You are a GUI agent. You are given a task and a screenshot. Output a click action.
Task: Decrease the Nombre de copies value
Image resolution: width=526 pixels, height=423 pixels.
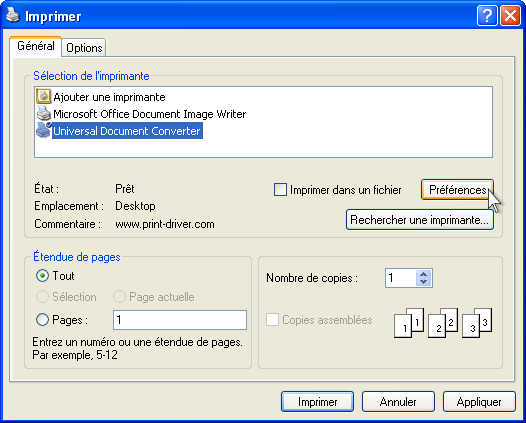click(423, 282)
